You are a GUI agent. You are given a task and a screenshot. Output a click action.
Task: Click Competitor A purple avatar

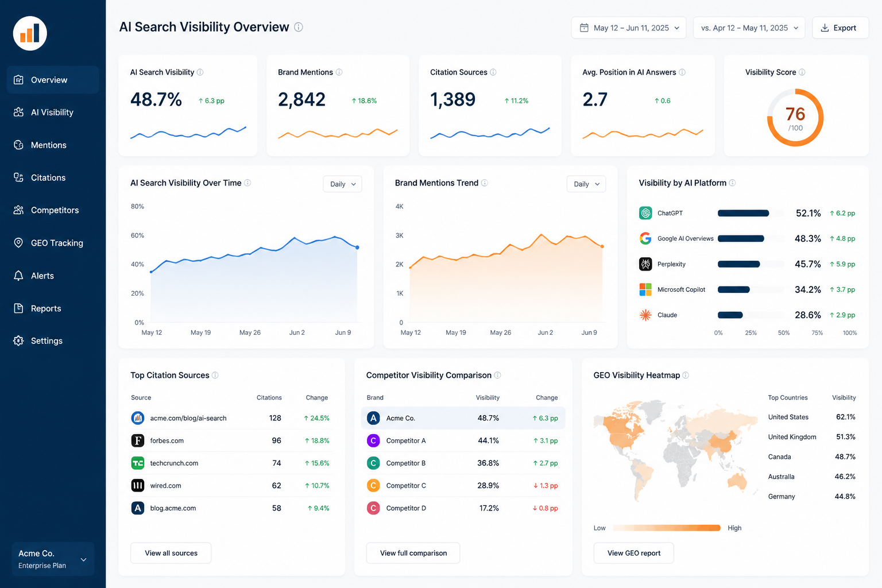pyautogui.click(x=373, y=440)
